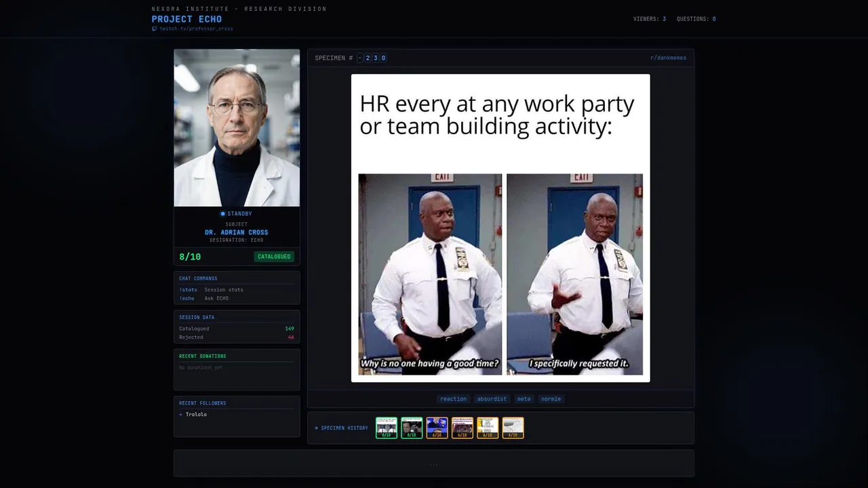This screenshot has width=868, height=488.
Task: Click the RECENT FOLLOWERS panel header
Action: point(203,403)
